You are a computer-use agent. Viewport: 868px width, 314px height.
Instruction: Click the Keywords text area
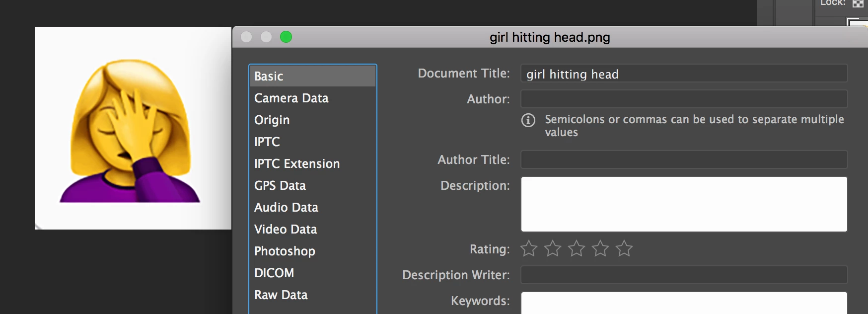(684, 303)
